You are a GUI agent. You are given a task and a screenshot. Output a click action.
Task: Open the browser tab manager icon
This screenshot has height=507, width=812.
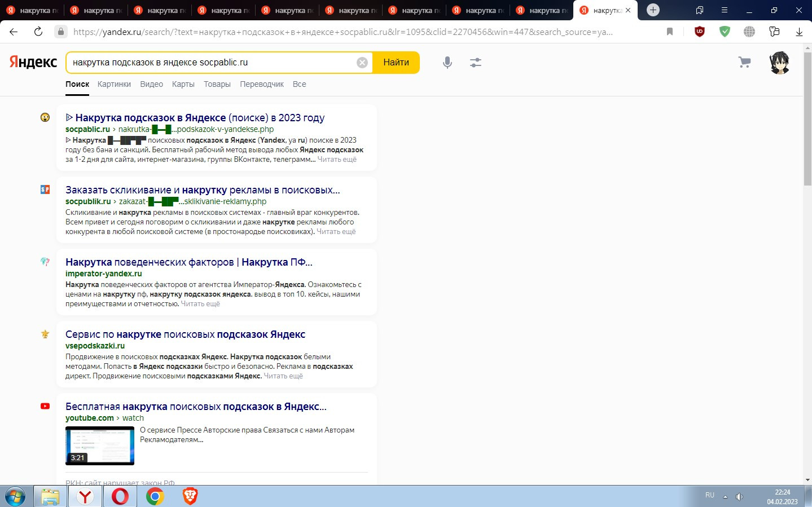700,10
